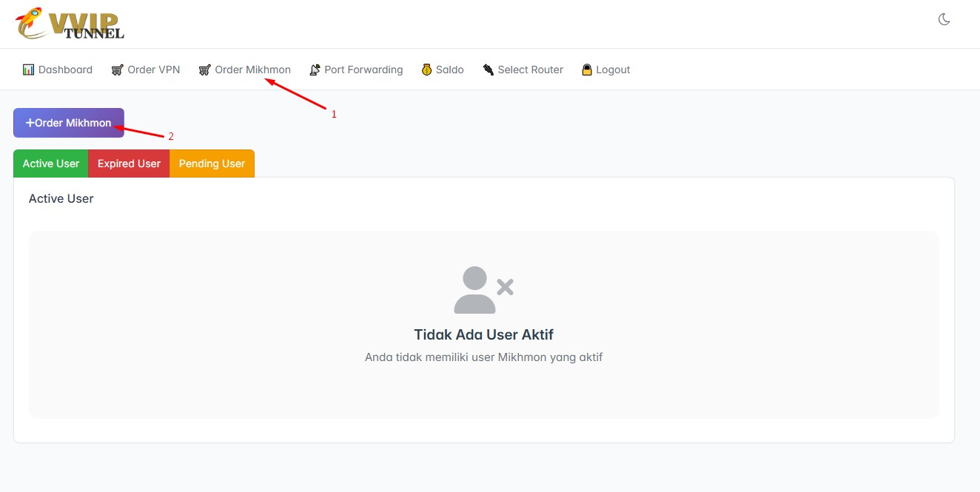Image resolution: width=980 pixels, height=492 pixels.
Task: Click the no-user silhouette icon
Action: 483,289
